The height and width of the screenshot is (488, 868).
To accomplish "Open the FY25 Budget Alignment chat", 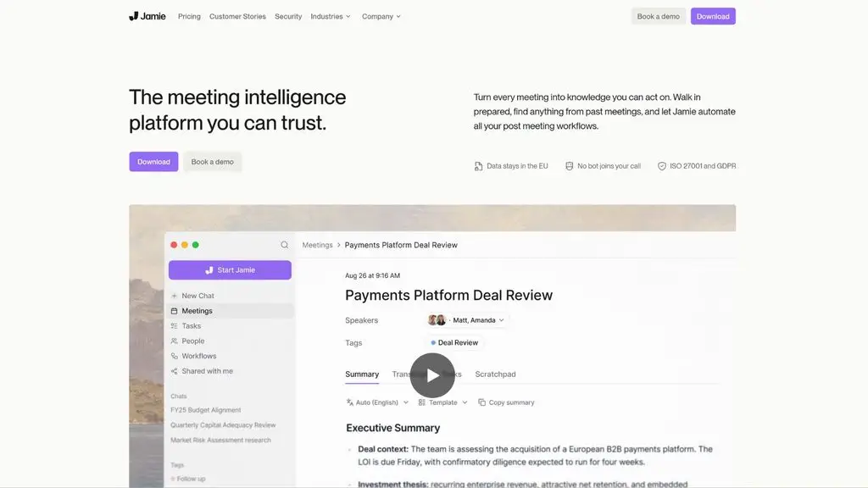I will (x=205, y=410).
